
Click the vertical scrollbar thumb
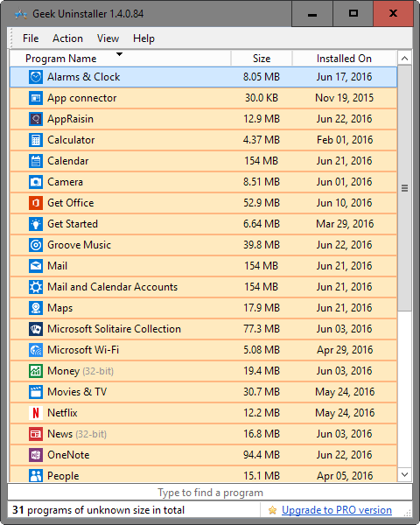click(x=404, y=188)
